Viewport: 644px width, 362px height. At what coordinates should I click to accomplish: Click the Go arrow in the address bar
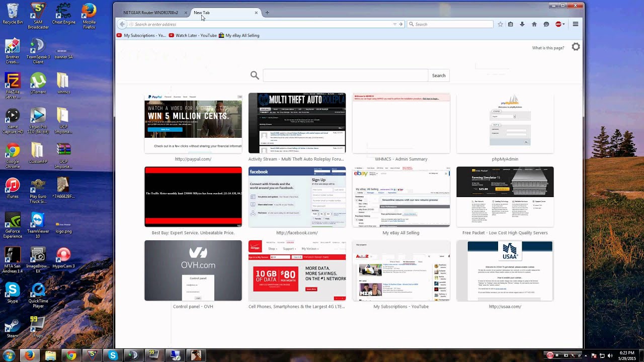(401, 24)
